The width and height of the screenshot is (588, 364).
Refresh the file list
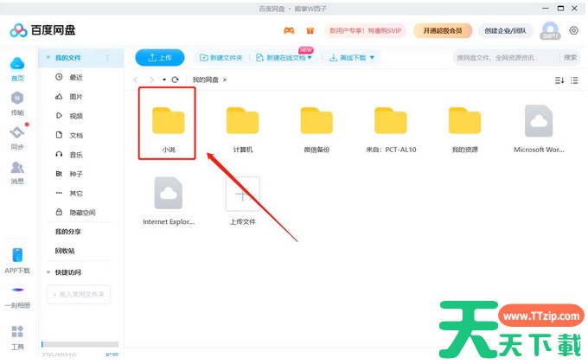click(176, 80)
